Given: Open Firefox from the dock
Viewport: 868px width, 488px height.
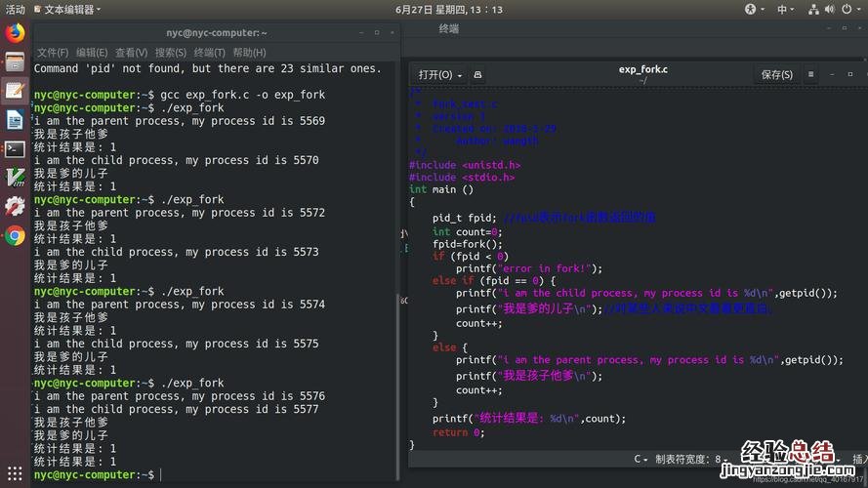Looking at the screenshot, I should coord(15,32).
